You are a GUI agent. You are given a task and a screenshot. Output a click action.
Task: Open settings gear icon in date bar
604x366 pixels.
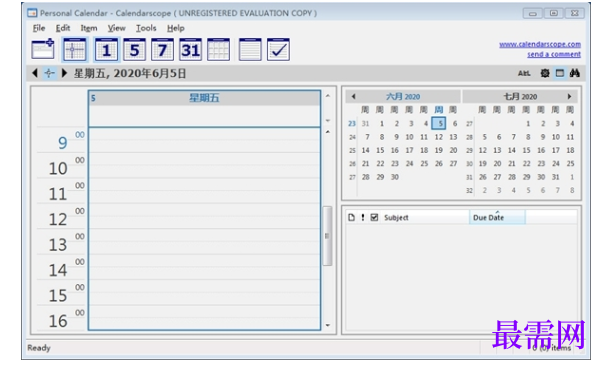(545, 73)
